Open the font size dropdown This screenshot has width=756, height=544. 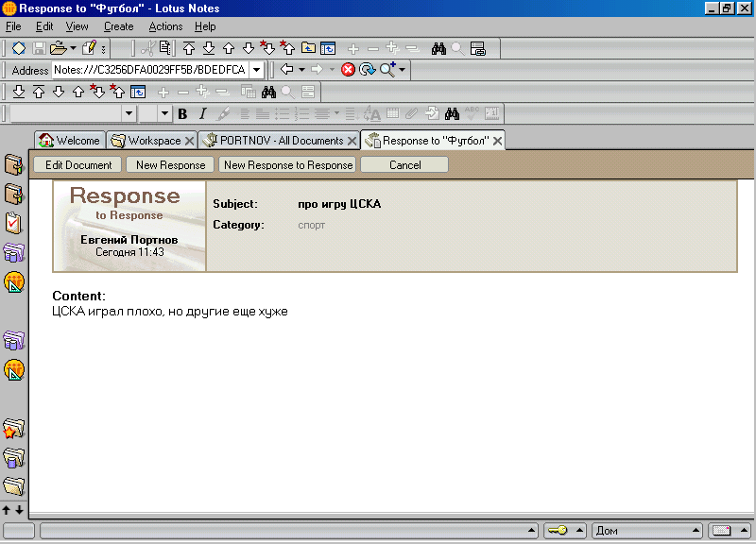point(164,113)
